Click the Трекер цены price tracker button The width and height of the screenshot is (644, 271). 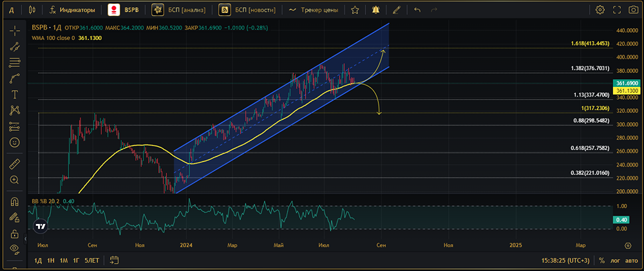click(314, 10)
